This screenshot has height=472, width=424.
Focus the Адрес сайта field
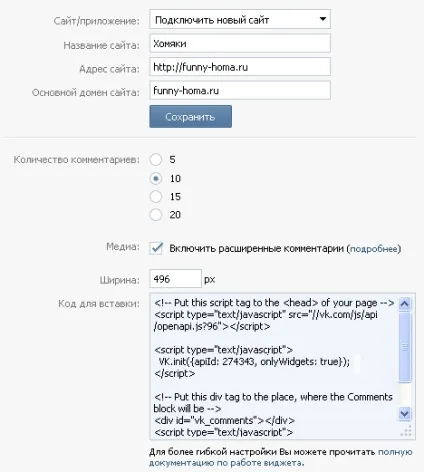coord(240,67)
